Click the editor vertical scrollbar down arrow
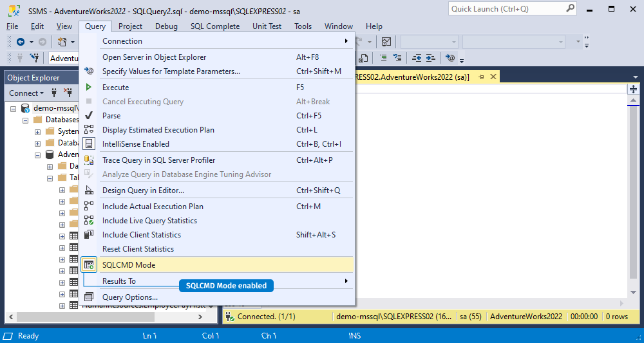 click(x=633, y=292)
